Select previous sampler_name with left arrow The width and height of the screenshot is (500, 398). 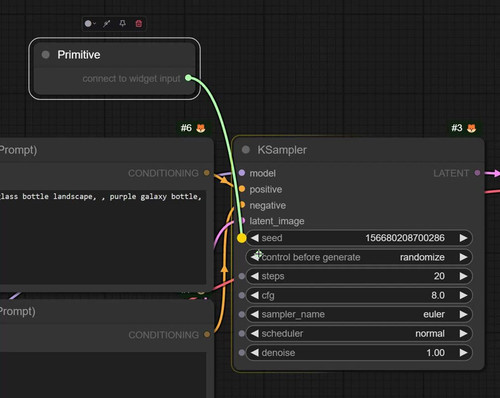(254, 314)
